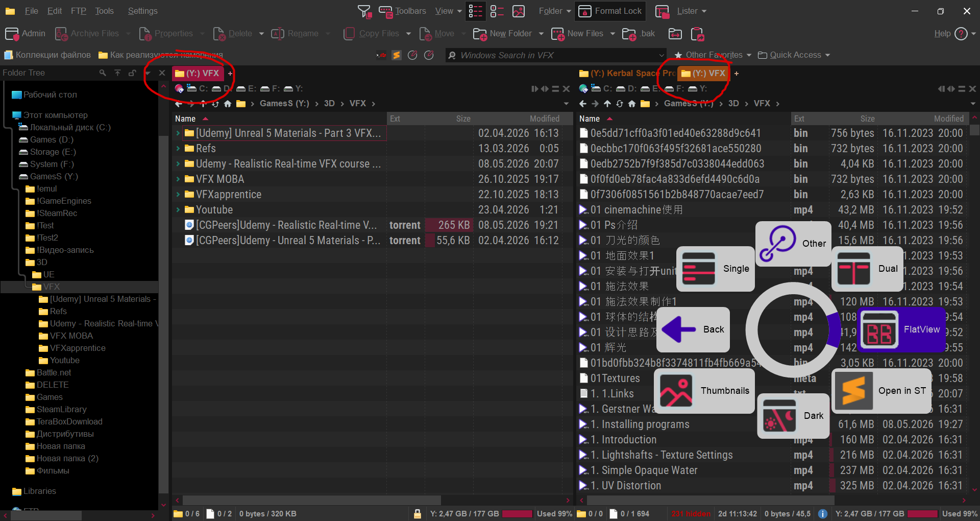Switch to the Kerbal Space tab in right pane
The height and width of the screenshot is (521, 980).
point(627,74)
